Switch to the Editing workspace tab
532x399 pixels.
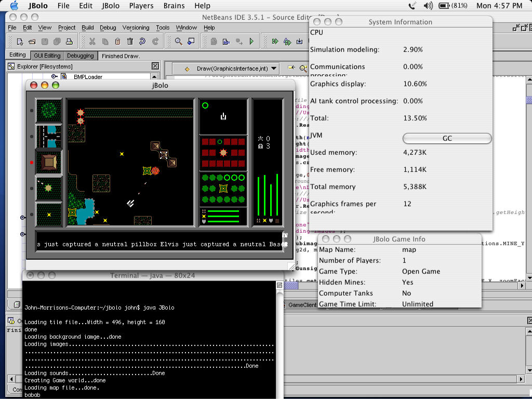point(18,55)
